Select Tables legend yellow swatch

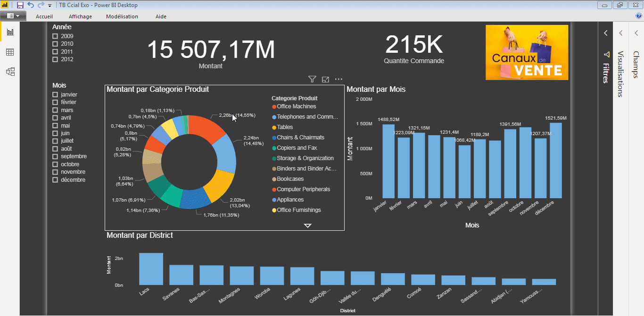[274, 128]
